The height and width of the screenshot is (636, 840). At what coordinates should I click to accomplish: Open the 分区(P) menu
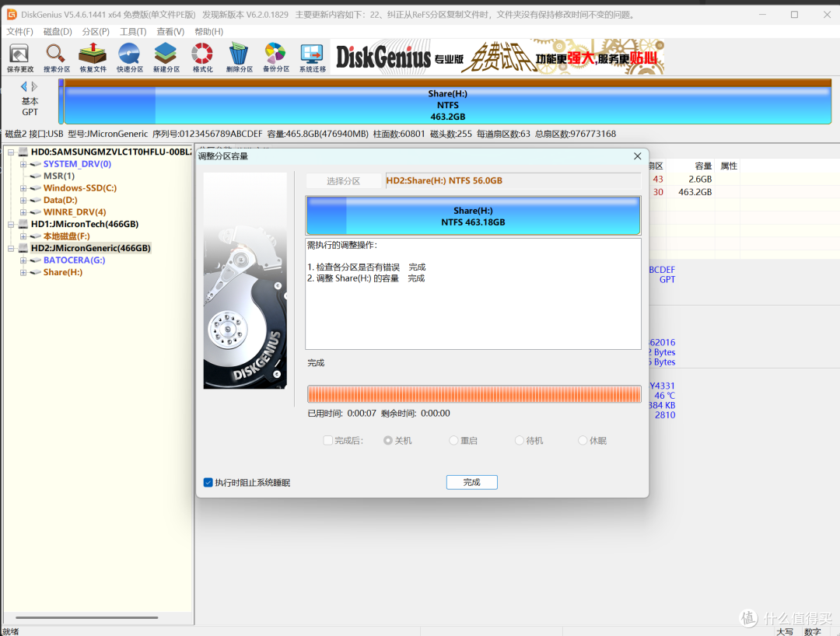point(96,32)
